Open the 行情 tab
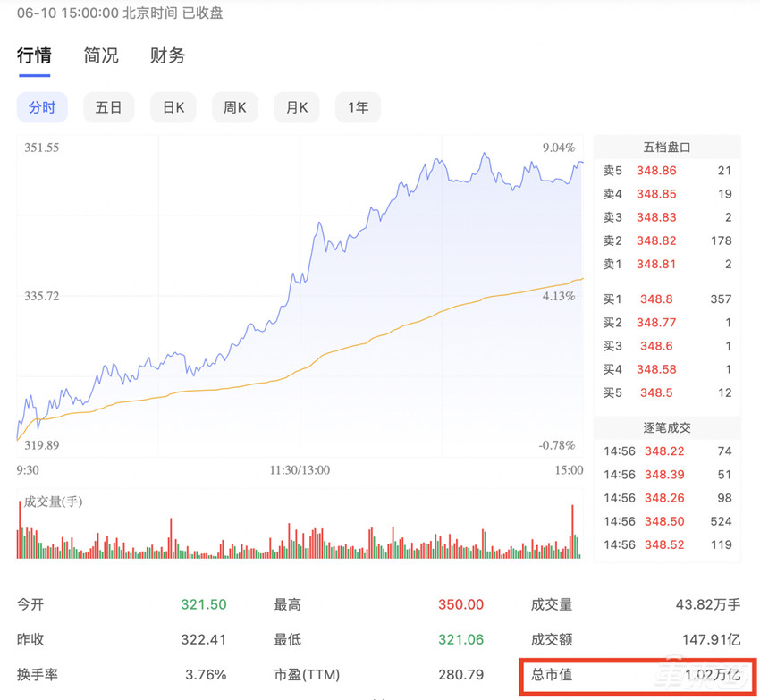This screenshot has width=760, height=700. point(34,55)
